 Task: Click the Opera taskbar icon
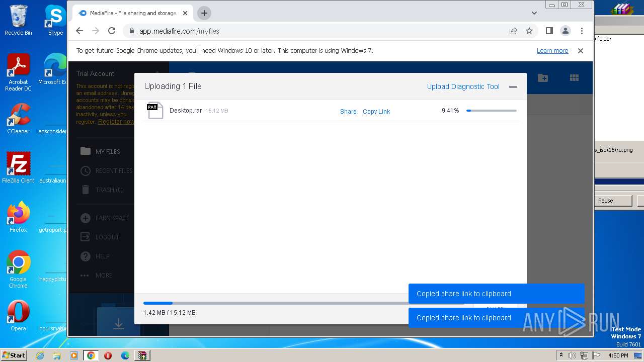tap(108, 355)
